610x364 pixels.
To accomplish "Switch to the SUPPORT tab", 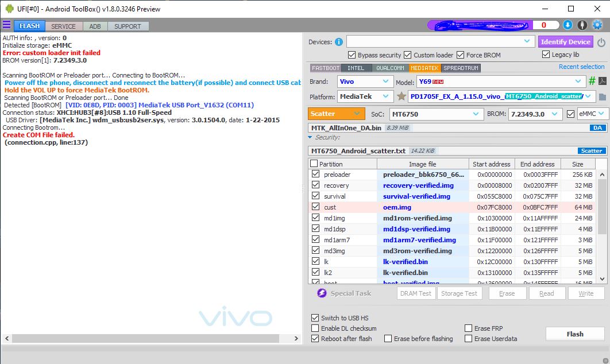I will click(128, 26).
